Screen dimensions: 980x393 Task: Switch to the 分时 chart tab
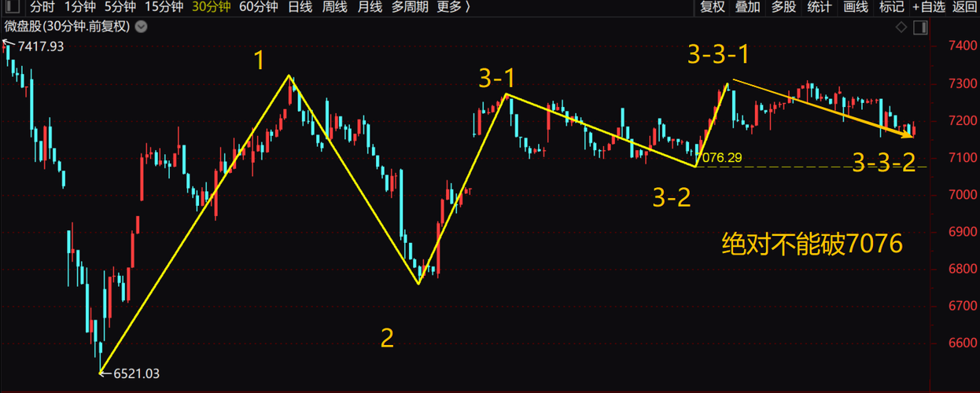tap(42, 7)
